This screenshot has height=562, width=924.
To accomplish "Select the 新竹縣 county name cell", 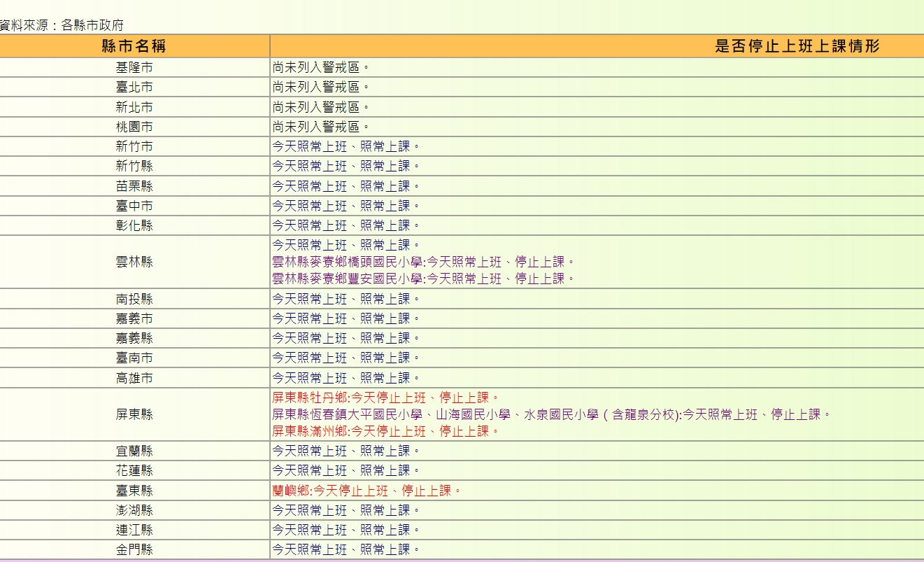I will [x=134, y=166].
